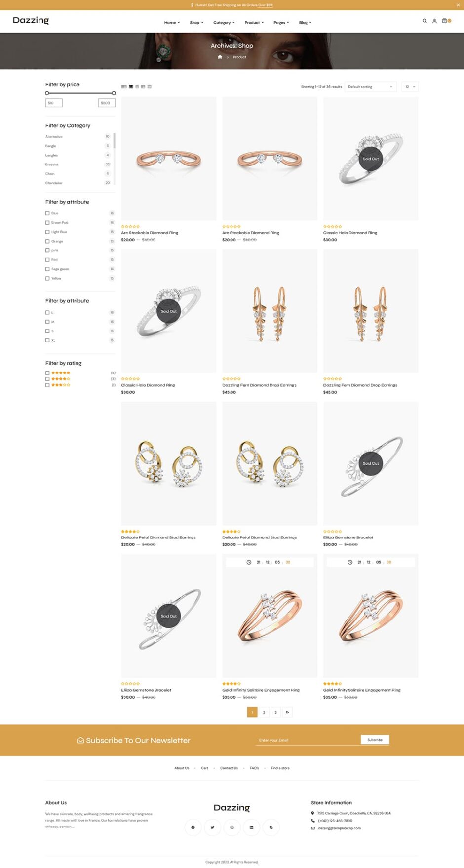This screenshot has height=868, width=464.
Task: Click the right price slider handle
Action: pyautogui.click(x=114, y=93)
